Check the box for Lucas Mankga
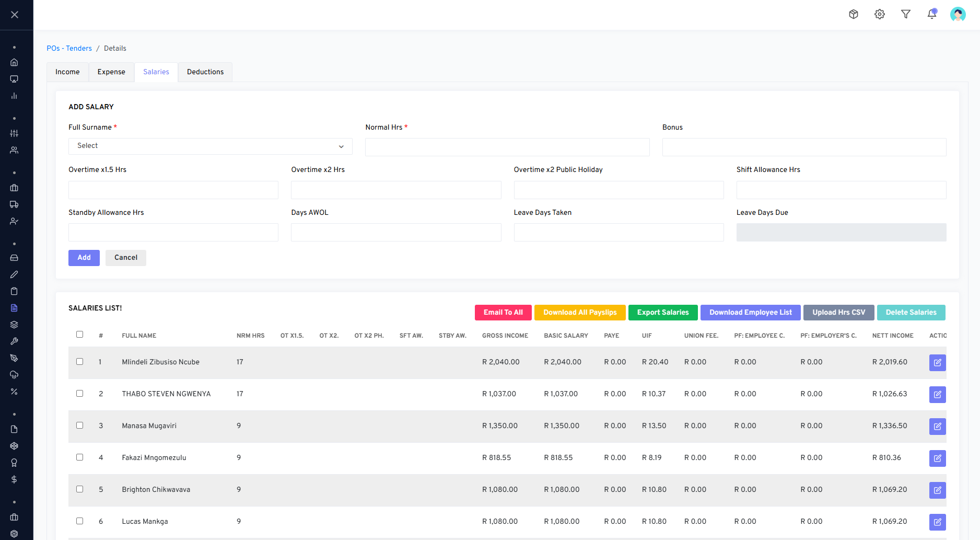 coord(79,521)
